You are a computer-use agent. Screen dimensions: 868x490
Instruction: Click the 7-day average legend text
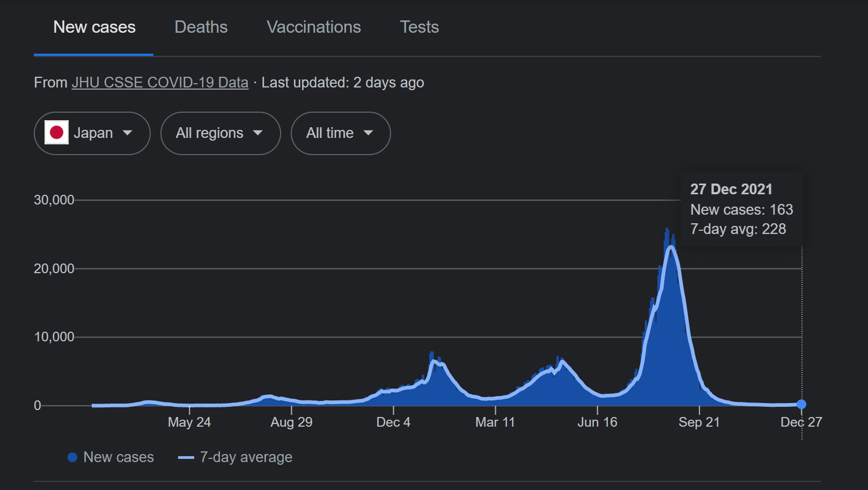click(x=246, y=457)
